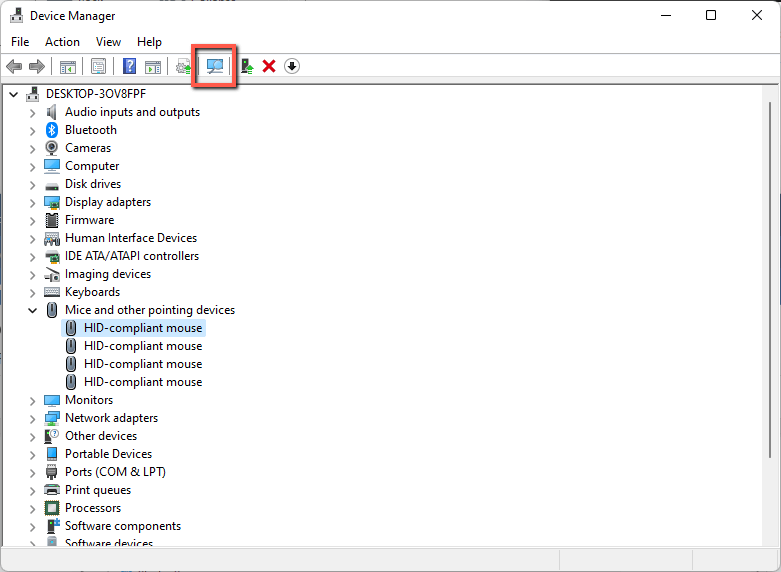
Task: Click the Network adapters icon
Action: (52, 418)
